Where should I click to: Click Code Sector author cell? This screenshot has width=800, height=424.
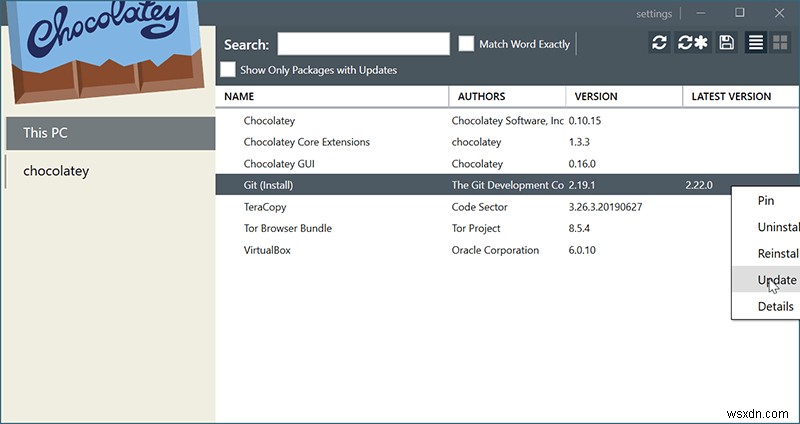(x=479, y=207)
